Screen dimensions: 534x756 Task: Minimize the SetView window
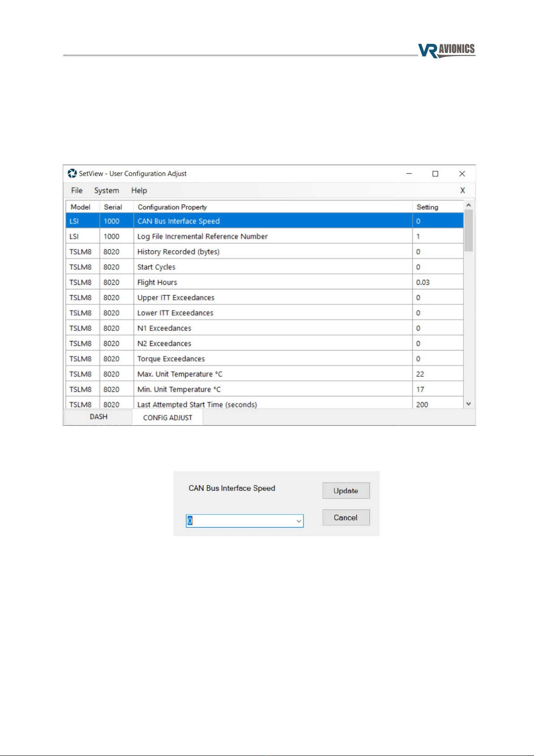tap(409, 174)
